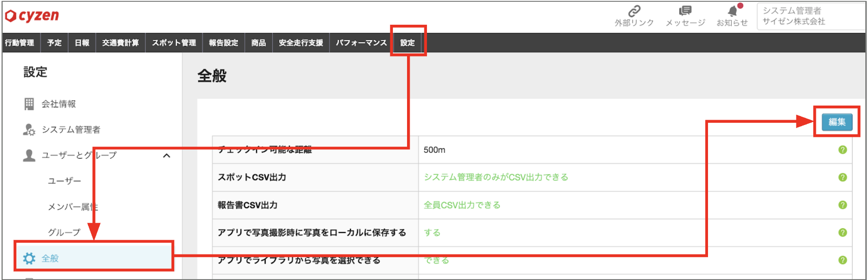Select 会社情報 in the sidebar

pyautogui.click(x=59, y=104)
